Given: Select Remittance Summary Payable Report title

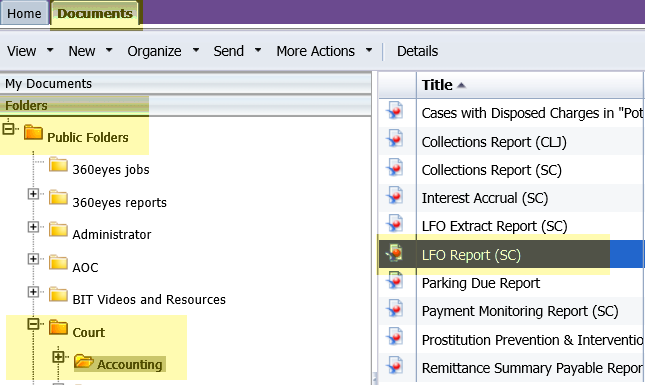Looking at the screenshot, I should [532, 368].
